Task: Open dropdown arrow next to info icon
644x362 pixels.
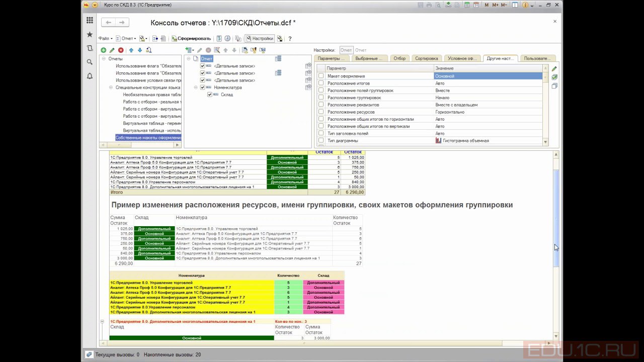Action: (531, 5)
